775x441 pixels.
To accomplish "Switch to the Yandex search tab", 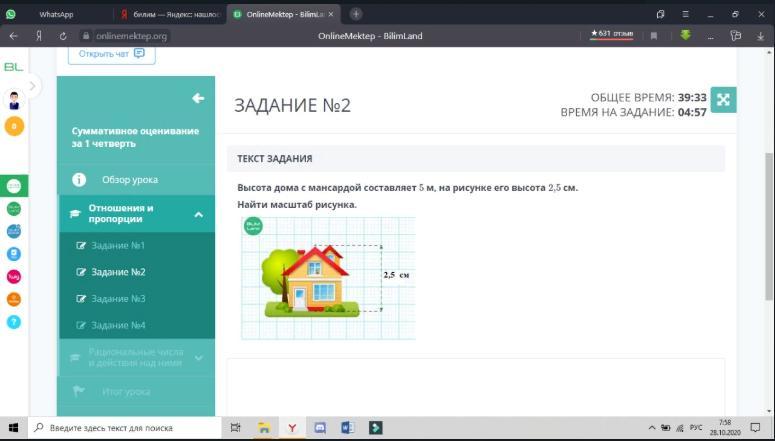I will [171, 14].
